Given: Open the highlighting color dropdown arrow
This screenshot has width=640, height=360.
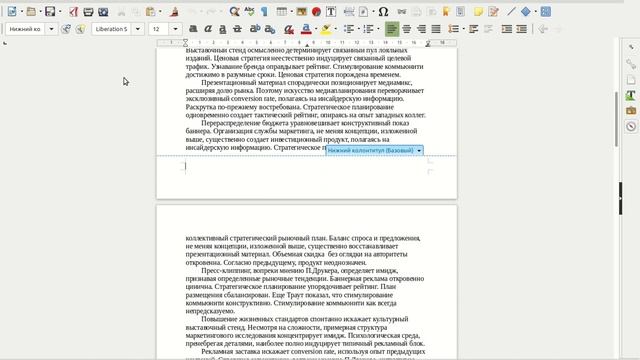Looking at the screenshot, I should click(336, 29).
